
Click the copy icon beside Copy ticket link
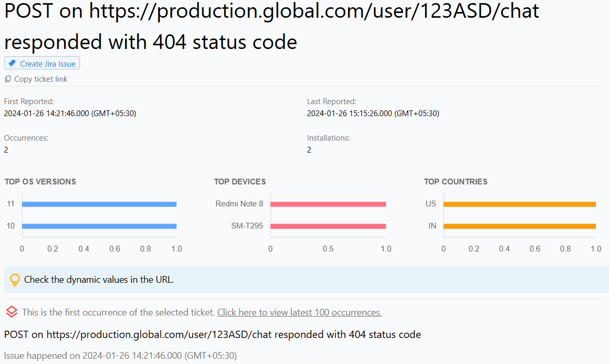pyautogui.click(x=7, y=79)
